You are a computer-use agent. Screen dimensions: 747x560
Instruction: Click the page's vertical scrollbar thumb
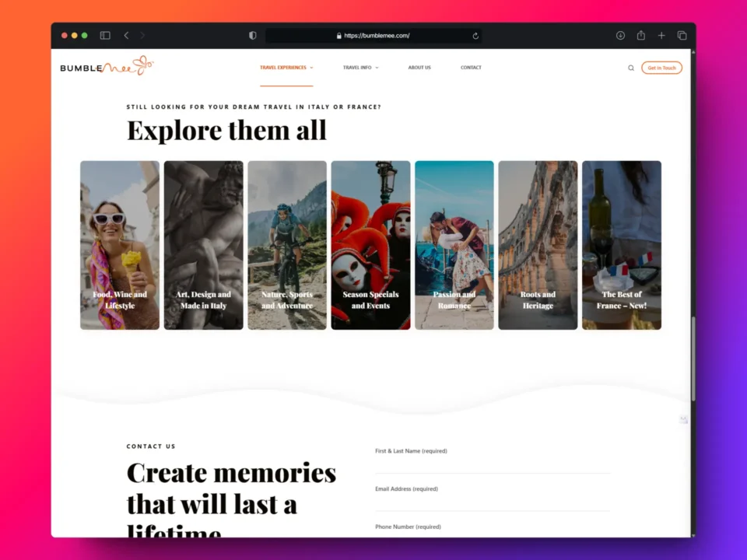pyautogui.click(x=693, y=358)
